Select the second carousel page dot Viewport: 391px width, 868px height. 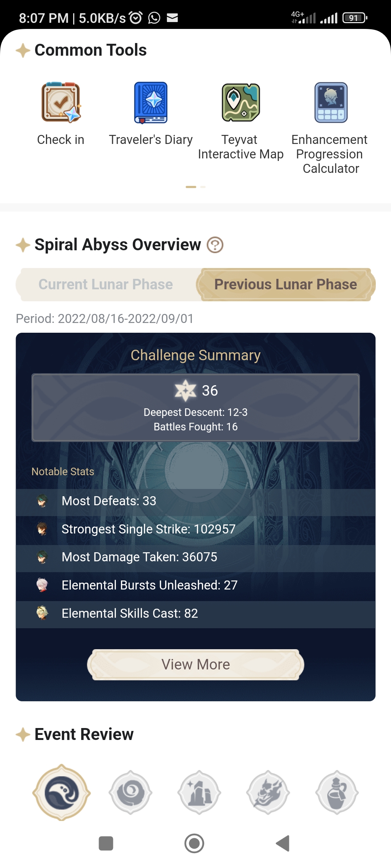[202, 187]
